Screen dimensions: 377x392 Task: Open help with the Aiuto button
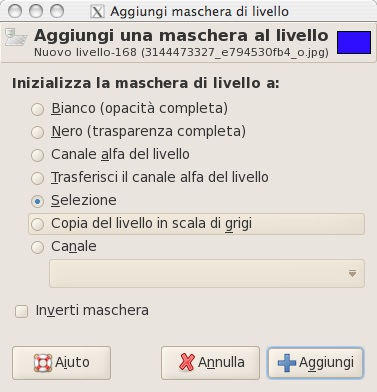(x=62, y=363)
